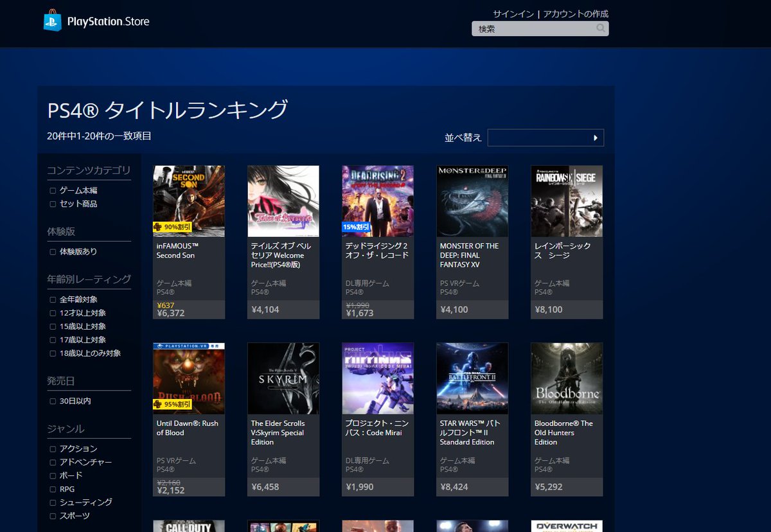Viewport: 771px width, 532px height.
Task: Open the Tales of Berseria cover art
Action: click(x=283, y=202)
